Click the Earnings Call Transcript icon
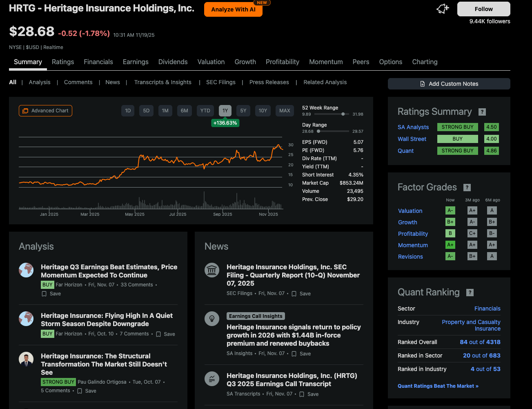The width and height of the screenshot is (532, 409). (x=212, y=379)
